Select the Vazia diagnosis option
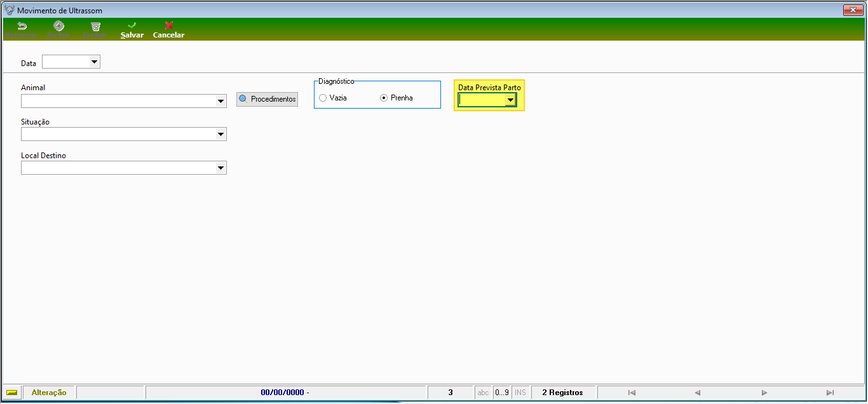This screenshot has width=868, height=404. (334, 98)
